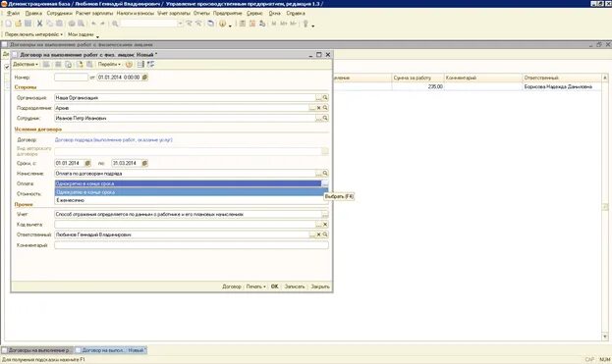Clear the Код вычета field with X icon
Image resolution: width=612 pixels, height=364 pixels.
pos(325,225)
